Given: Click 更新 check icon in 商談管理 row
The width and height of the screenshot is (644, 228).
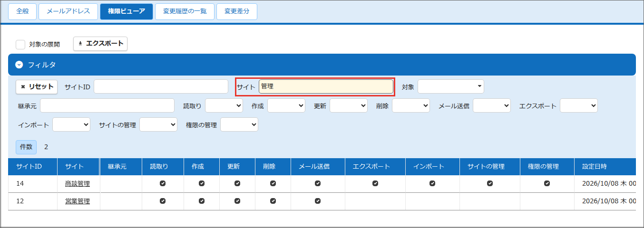Looking at the screenshot, I should coord(237,183).
